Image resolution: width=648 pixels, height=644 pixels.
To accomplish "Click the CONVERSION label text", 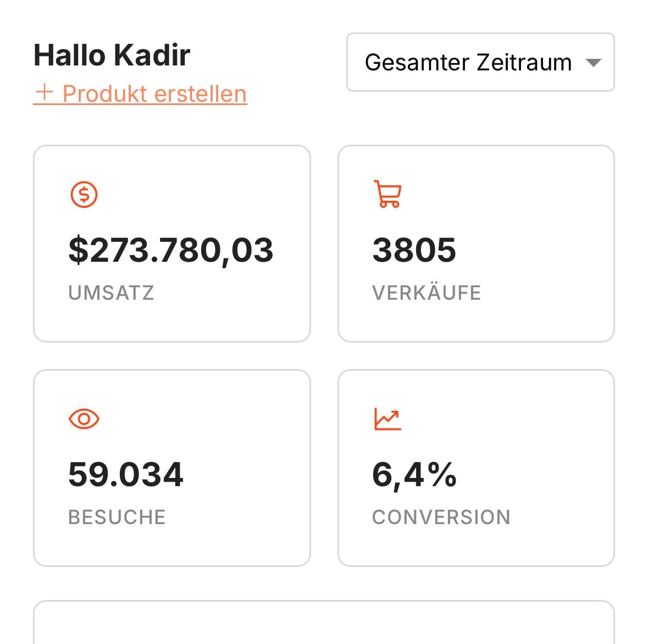I will pyautogui.click(x=441, y=517).
